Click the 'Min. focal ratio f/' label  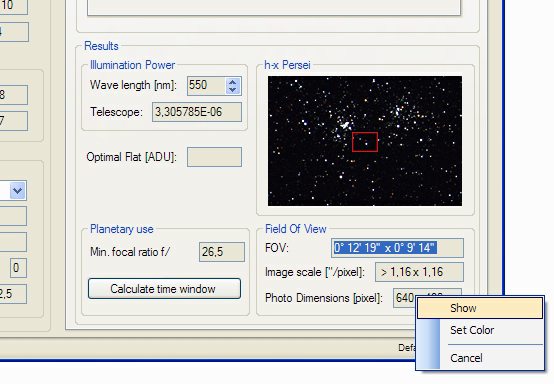pyautogui.click(x=130, y=252)
